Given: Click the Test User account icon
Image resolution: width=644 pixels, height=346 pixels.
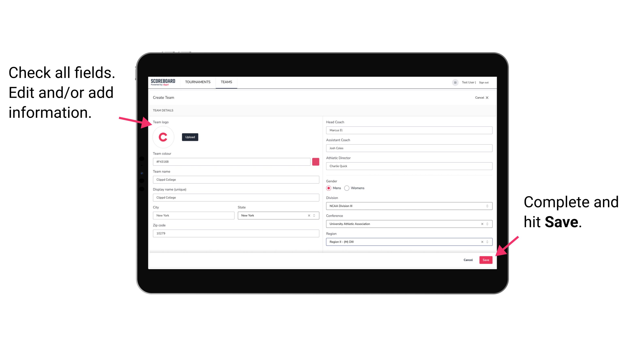Looking at the screenshot, I should [x=453, y=82].
